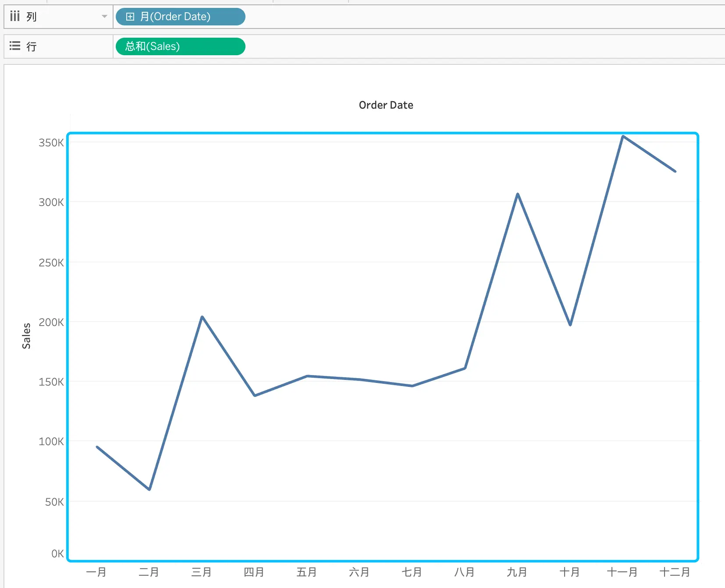The height and width of the screenshot is (588, 725).
Task: Select the 十二月 month label
Action: (x=675, y=572)
